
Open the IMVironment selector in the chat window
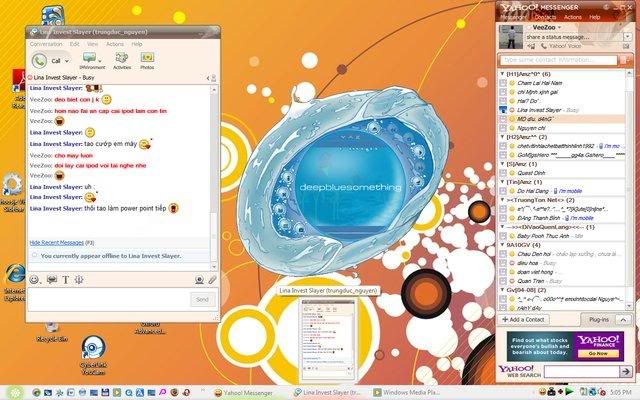pyautogui.click(x=91, y=60)
